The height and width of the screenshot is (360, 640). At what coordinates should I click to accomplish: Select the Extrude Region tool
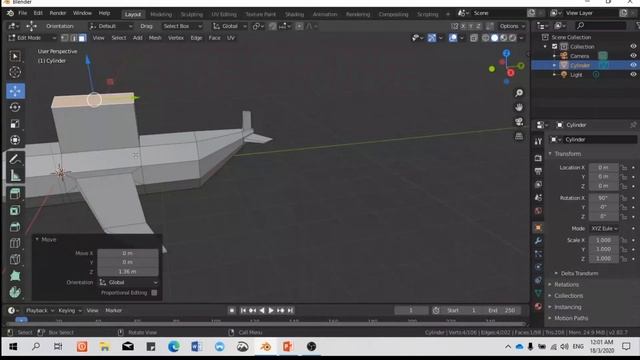pyautogui.click(x=15, y=194)
